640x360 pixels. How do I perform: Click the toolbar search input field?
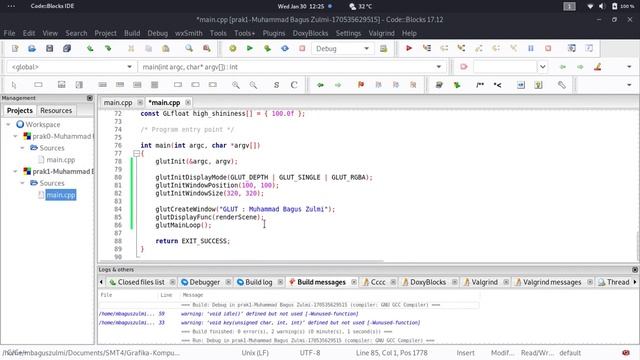tap(505, 67)
